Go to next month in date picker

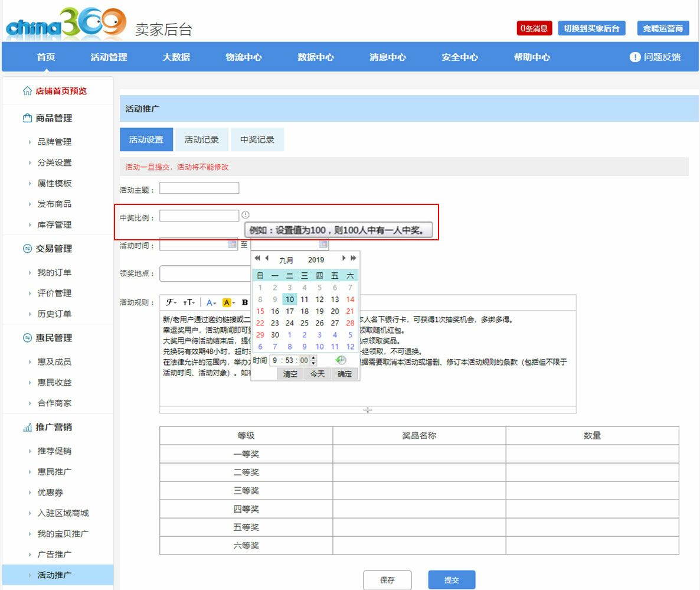(344, 259)
